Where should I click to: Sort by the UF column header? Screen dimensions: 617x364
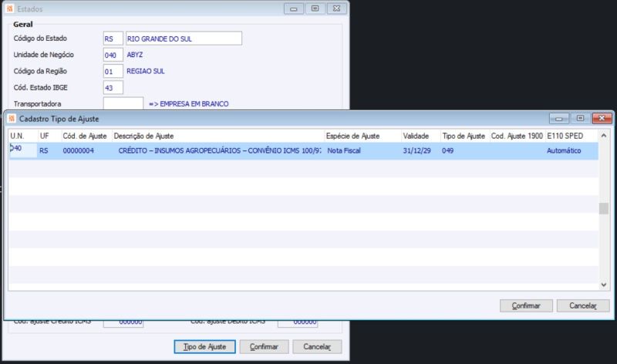click(x=49, y=136)
